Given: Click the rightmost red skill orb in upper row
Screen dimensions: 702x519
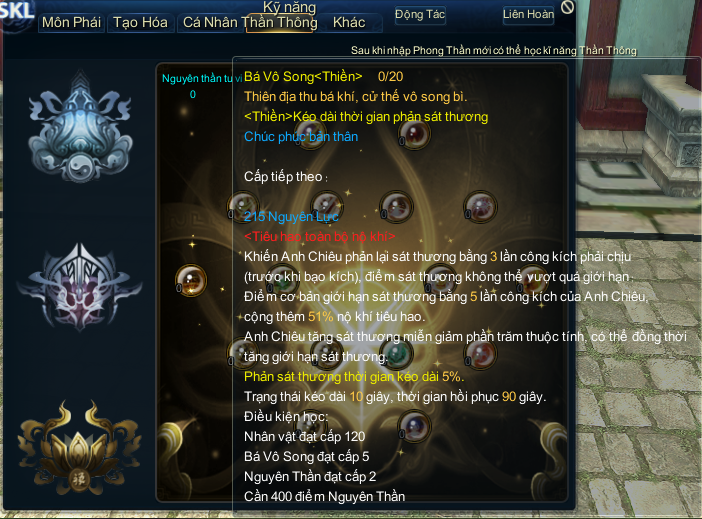Looking at the screenshot, I should (x=480, y=206).
